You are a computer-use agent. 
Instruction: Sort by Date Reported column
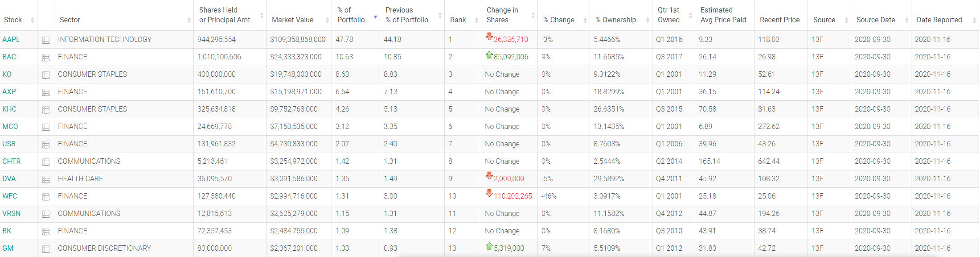tap(939, 20)
